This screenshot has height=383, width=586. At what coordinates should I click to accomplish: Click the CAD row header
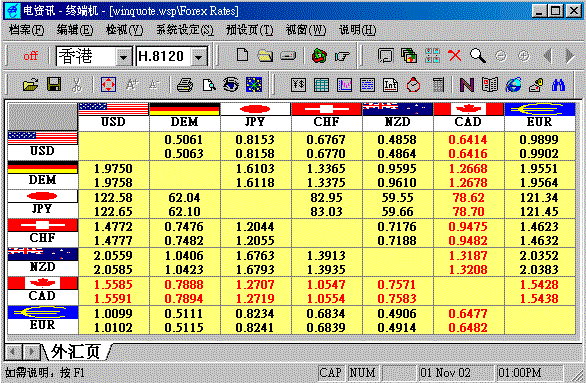pos(43,291)
